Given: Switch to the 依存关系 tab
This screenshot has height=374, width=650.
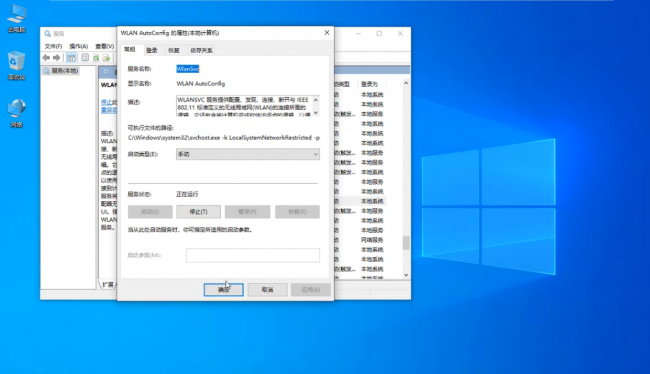Looking at the screenshot, I should point(201,50).
